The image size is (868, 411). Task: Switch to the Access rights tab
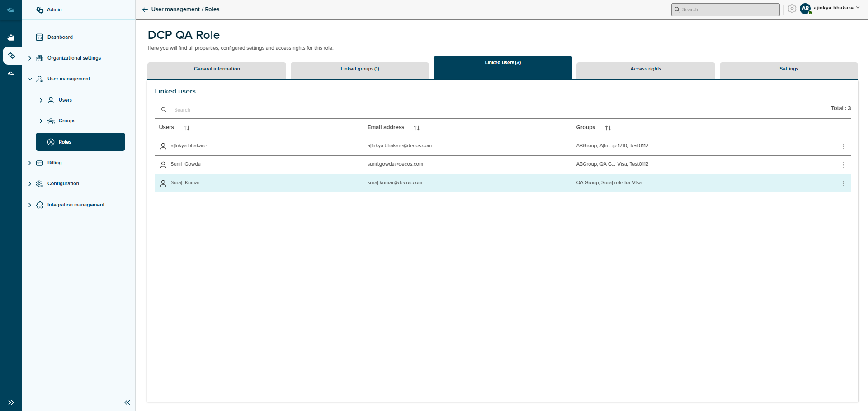coord(646,69)
